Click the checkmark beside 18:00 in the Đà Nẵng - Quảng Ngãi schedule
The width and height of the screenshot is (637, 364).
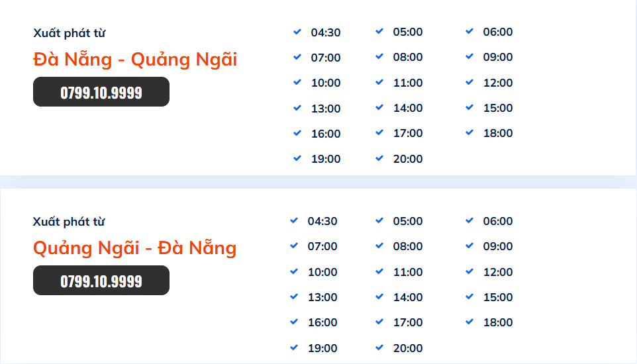(x=469, y=132)
